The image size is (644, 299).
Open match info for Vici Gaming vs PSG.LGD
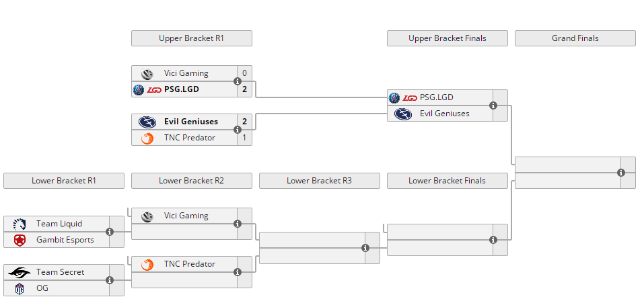click(x=238, y=81)
